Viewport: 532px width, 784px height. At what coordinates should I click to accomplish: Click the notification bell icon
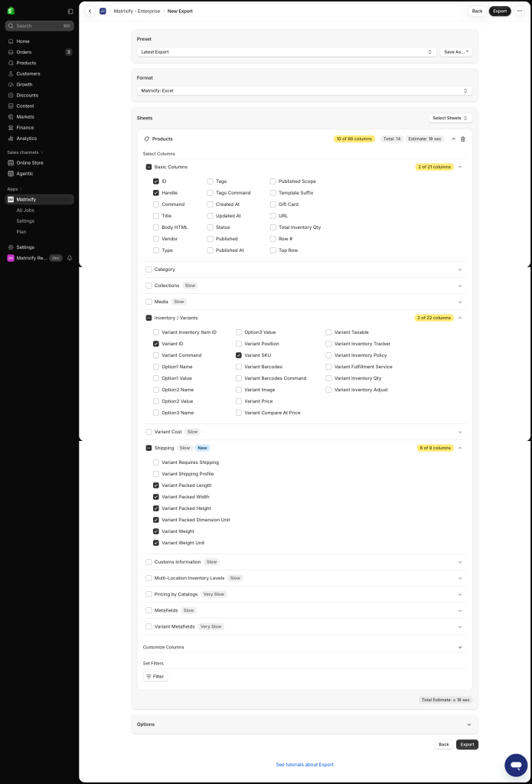point(70,258)
